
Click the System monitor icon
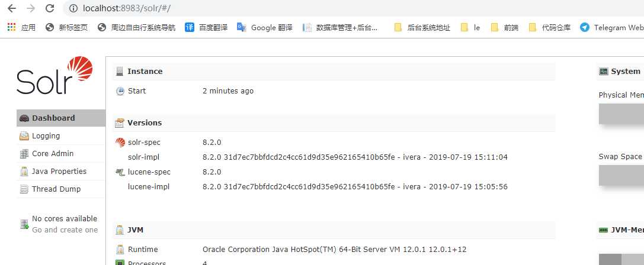[x=603, y=72]
